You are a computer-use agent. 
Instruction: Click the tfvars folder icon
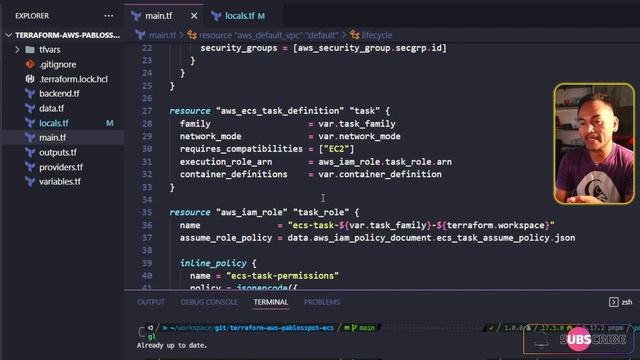pyautogui.click(x=30, y=50)
